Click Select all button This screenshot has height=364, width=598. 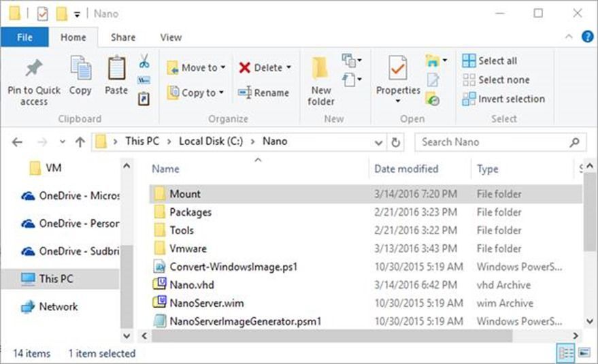[490, 61]
